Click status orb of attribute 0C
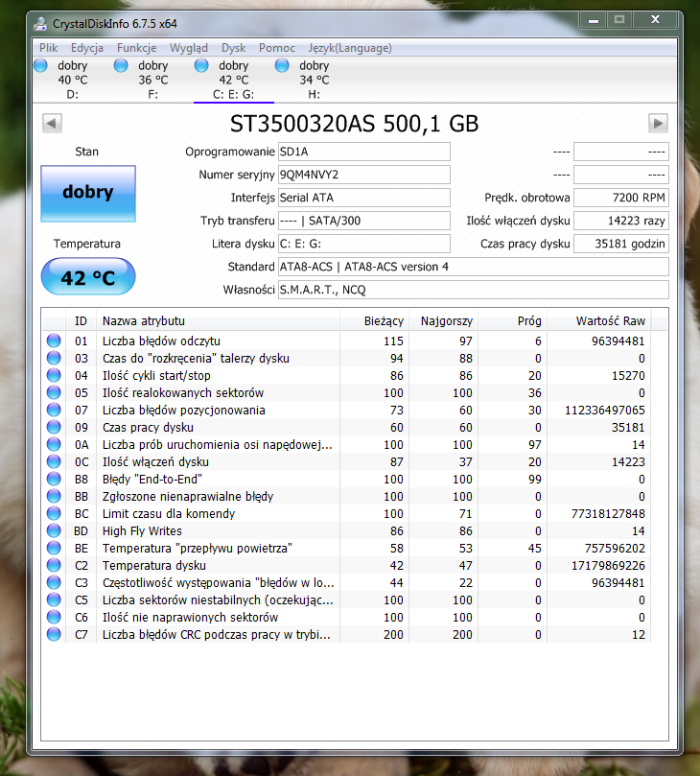Image resolution: width=700 pixels, height=776 pixels. [x=54, y=461]
